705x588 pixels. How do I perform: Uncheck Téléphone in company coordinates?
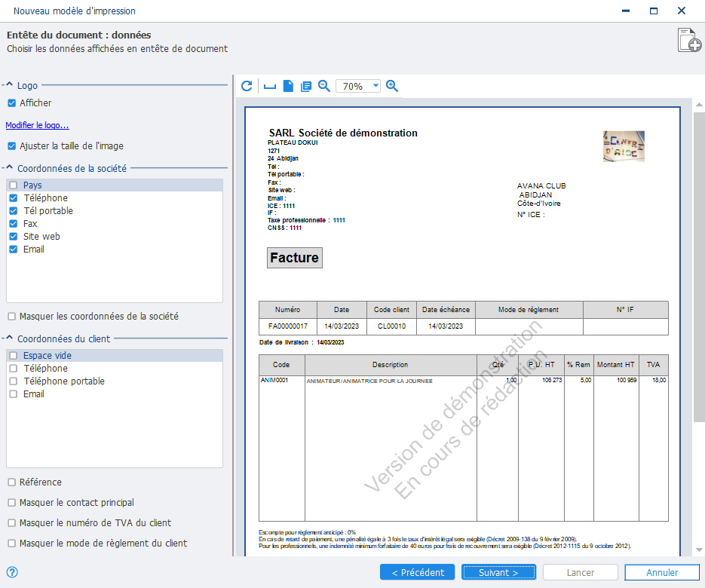tap(14, 198)
